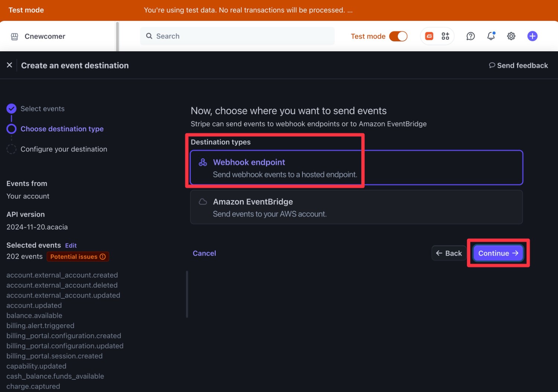The image size is (558, 392).
Task: Click Edit next to Selected events
Action: tap(71, 246)
